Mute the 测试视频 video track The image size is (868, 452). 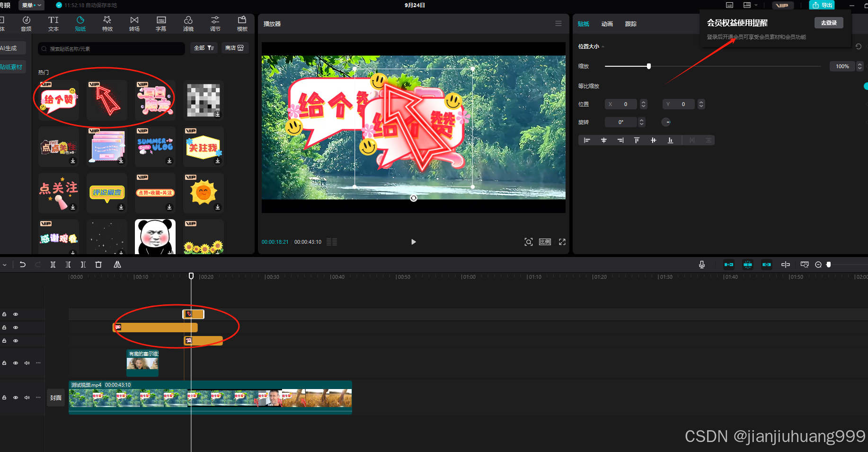pyautogui.click(x=27, y=398)
